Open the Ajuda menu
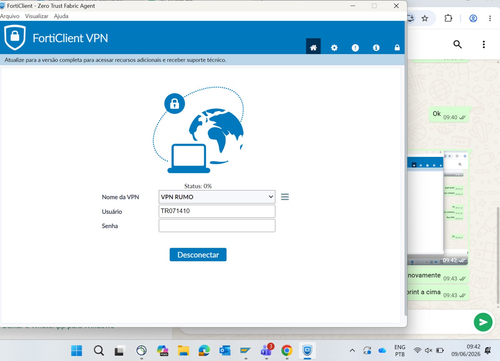This screenshot has width=500, height=361. coord(61,16)
